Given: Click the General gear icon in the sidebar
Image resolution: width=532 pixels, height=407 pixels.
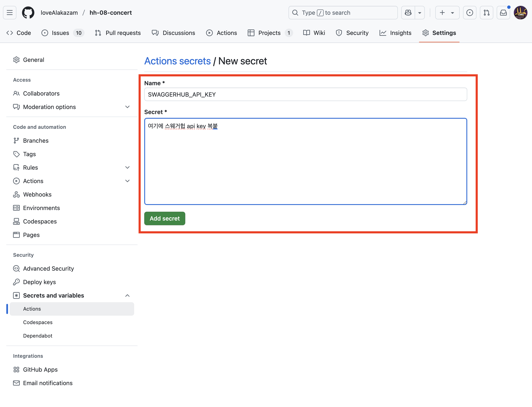Looking at the screenshot, I should [x=16, y=60].
